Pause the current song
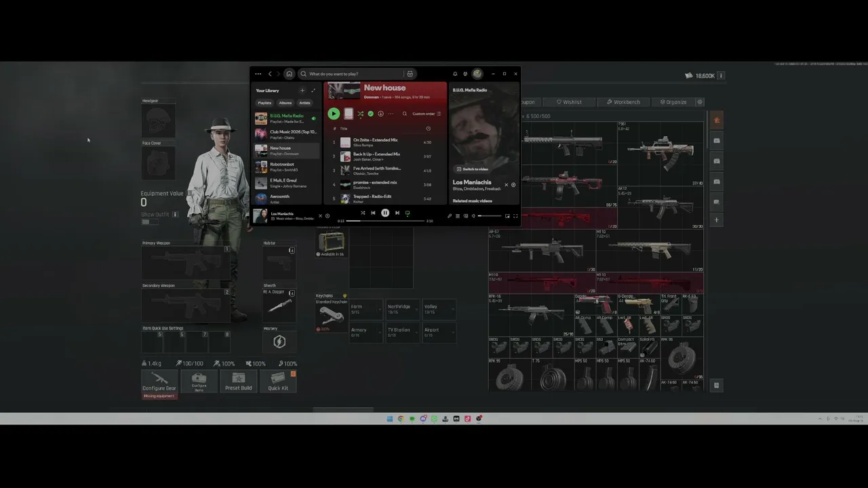 point(385,213)
